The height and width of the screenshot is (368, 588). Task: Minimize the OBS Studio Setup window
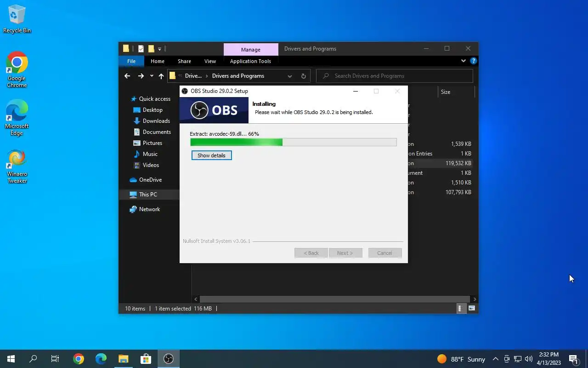tap(355, 91)
